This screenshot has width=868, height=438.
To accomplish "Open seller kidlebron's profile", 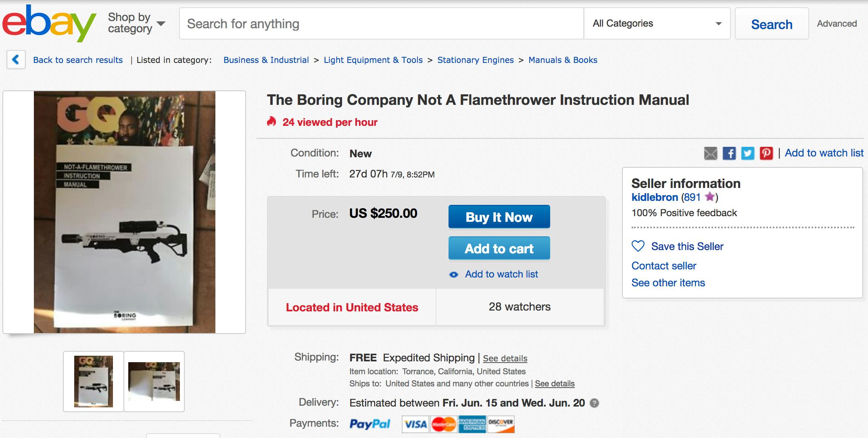I will (655, 197).
